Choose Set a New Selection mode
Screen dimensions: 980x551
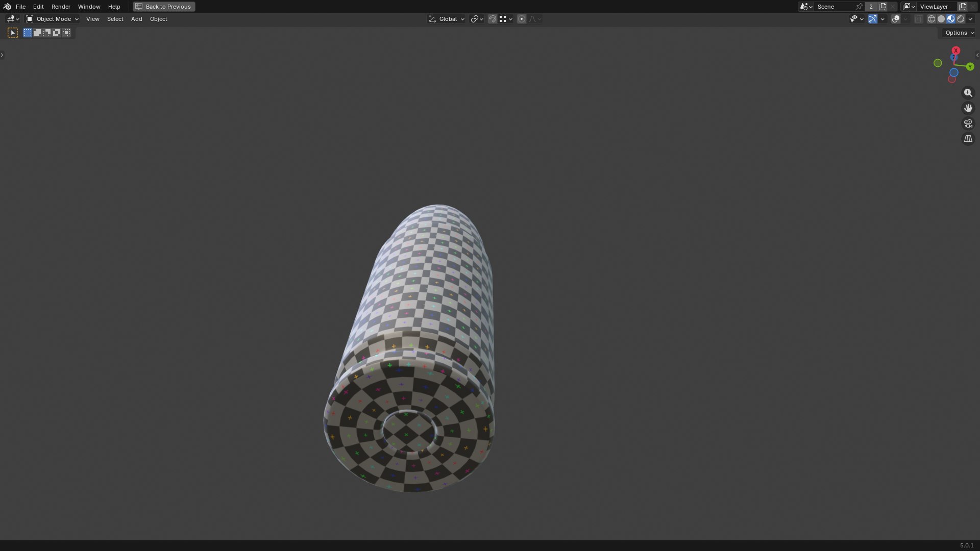point(28,33)
